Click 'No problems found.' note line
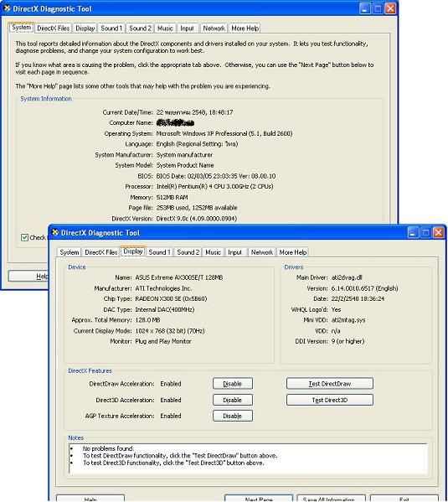Viewport: 448px width, 502px height. (109, 448)
